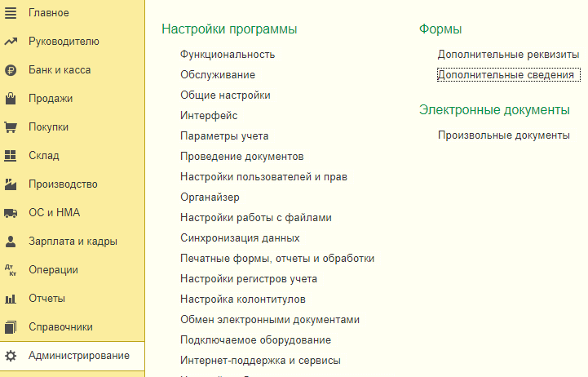This screenshot has width=588, height=377.
Task: Click the warehouse grid icon for Склад
Action: tap(11, 156)
